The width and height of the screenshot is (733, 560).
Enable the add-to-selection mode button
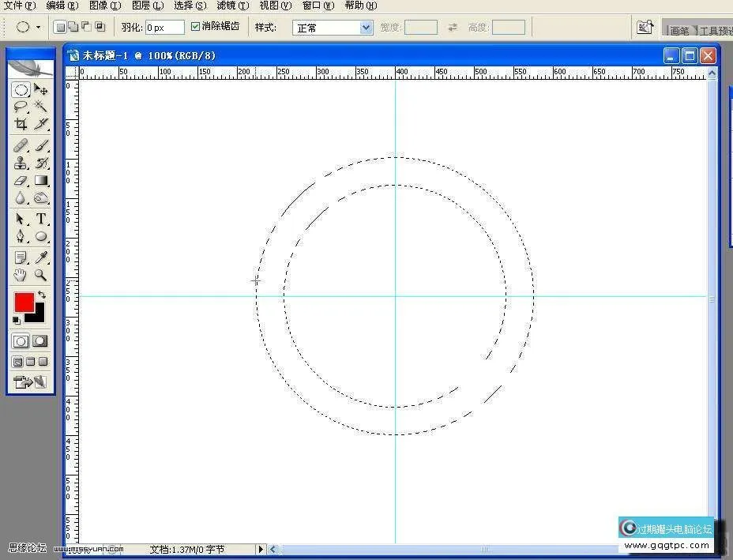pos(73,27)
